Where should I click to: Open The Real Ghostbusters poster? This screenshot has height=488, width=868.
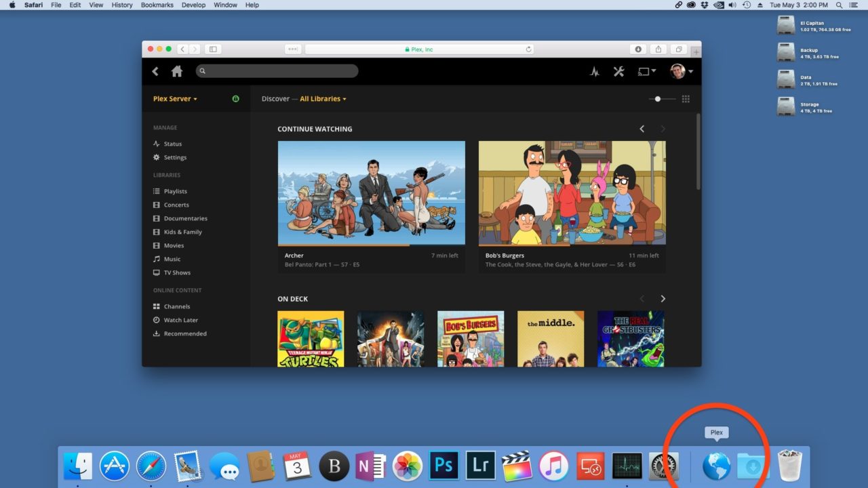tap(631, 339)
